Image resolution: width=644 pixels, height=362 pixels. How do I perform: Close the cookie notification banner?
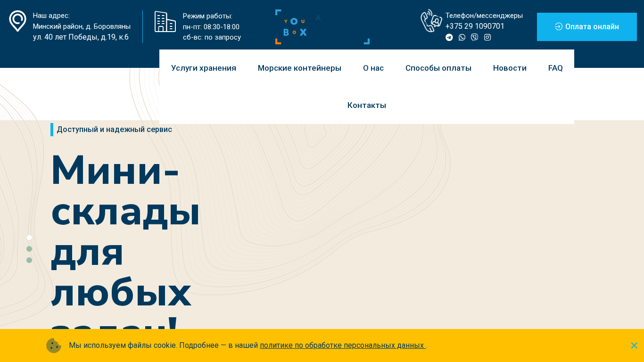(x=634, y=346)
